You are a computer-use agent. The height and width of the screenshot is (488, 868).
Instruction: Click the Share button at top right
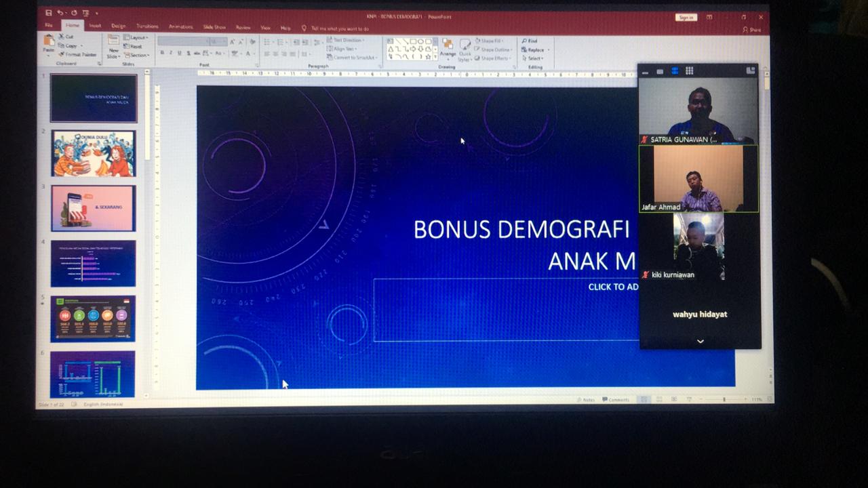(x=751, y=30)
